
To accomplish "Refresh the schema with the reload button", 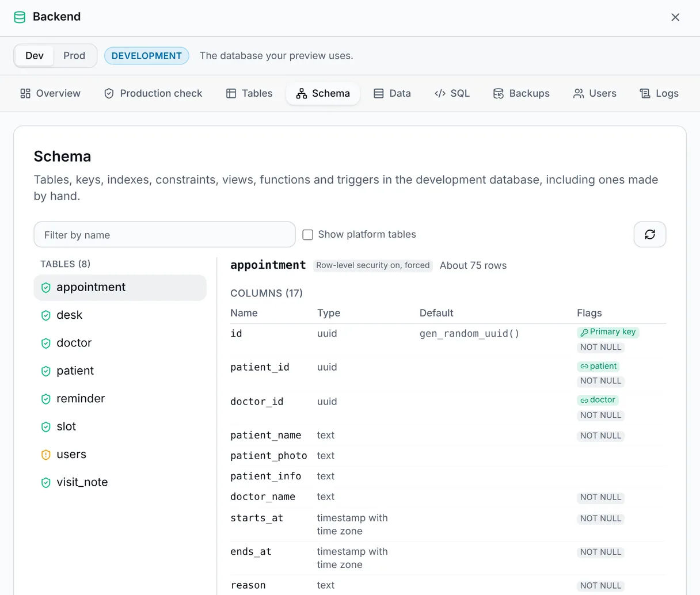I will [x=650, y=235].
